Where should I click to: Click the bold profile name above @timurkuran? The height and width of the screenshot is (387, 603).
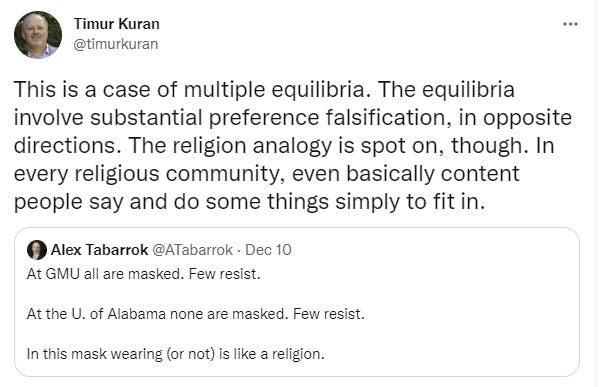117,24
